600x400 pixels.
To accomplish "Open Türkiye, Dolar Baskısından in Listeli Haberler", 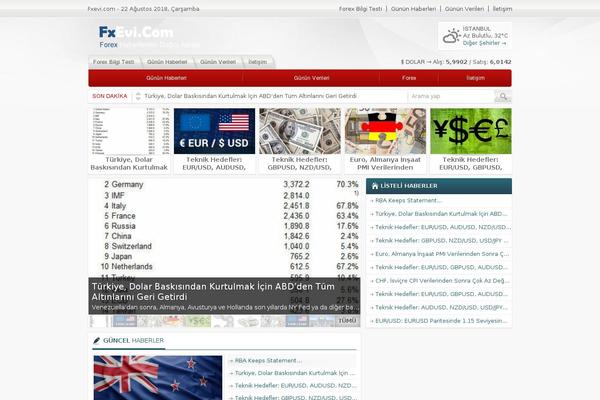I will coord(439,214).
